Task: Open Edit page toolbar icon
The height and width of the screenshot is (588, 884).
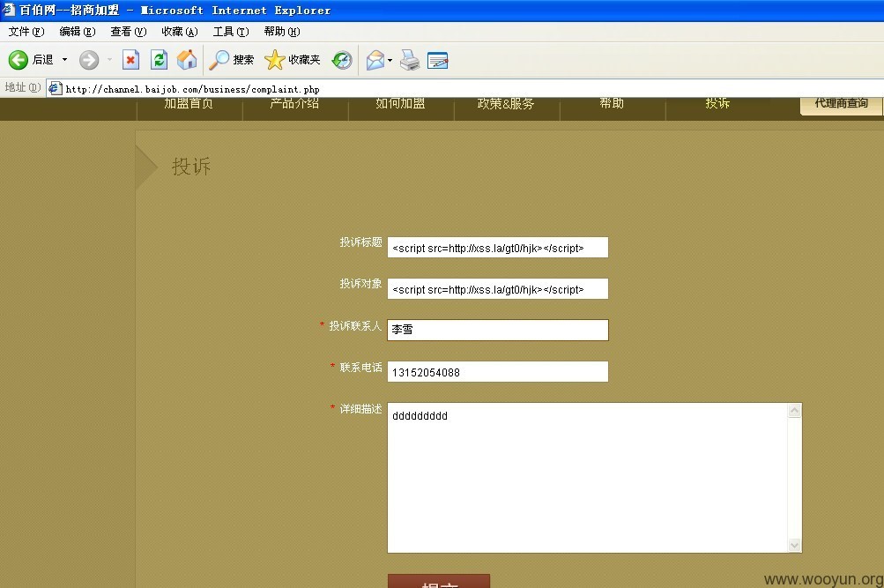Action: point(437,60)
